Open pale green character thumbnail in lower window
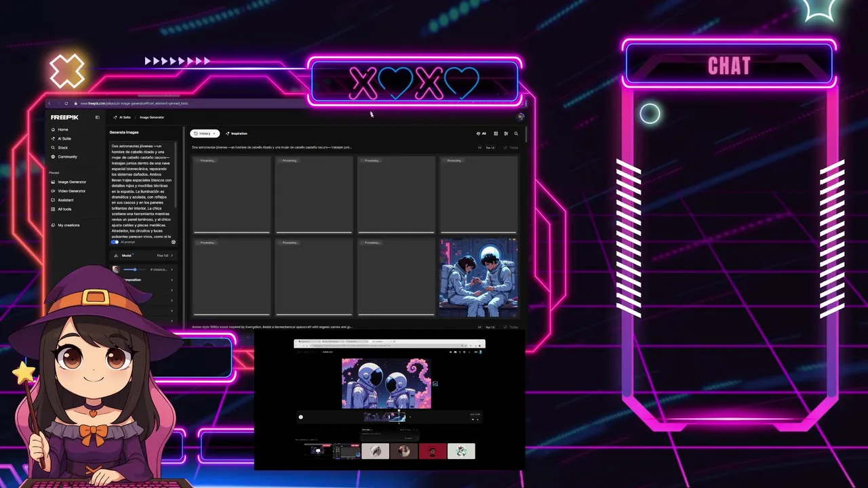868x488 pixels. (461, 451)
